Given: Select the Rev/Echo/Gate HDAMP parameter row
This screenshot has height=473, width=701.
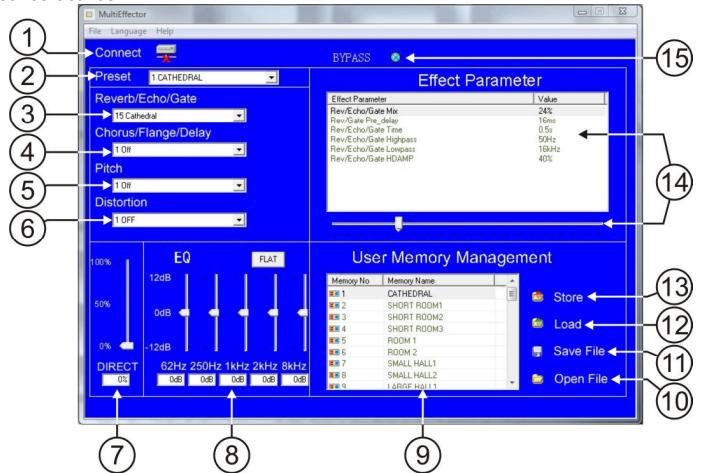Looking at the screenshot, I should [x=467, y=159].
